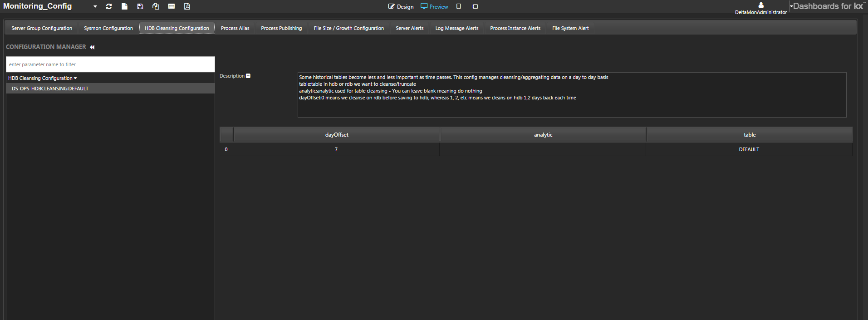Open File System Alert tab
The image size is (868, 320).
click(x=570, y=28)
